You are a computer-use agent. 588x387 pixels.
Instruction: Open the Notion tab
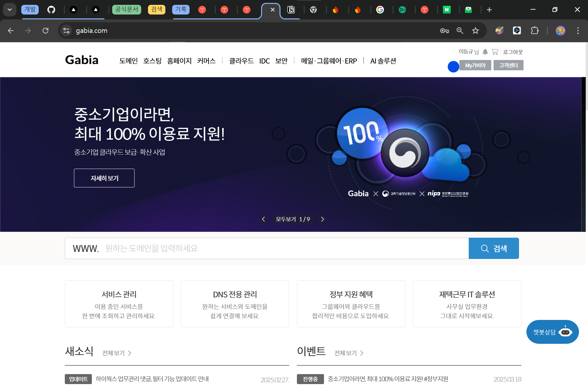coord(291,10)
